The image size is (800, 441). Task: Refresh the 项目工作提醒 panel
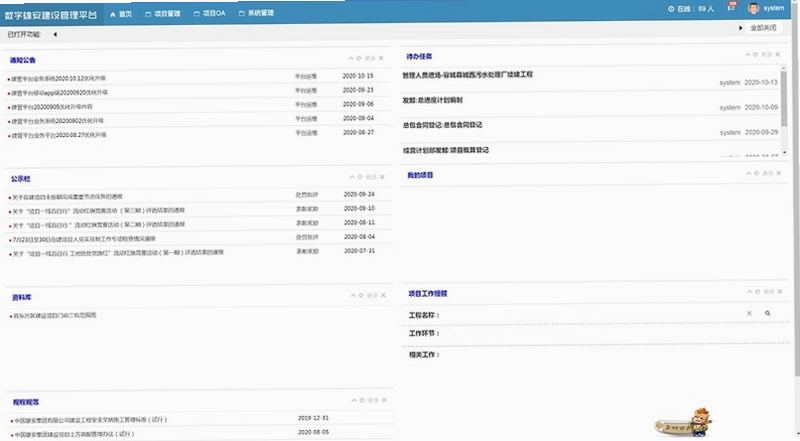[x=757, y=291]
